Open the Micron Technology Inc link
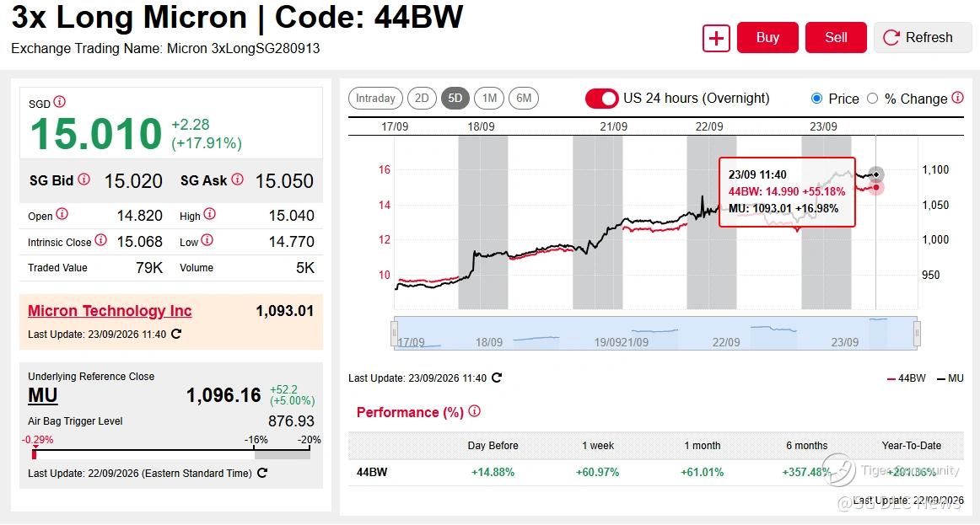Screen dimensions: 980x525 point(110,311)
